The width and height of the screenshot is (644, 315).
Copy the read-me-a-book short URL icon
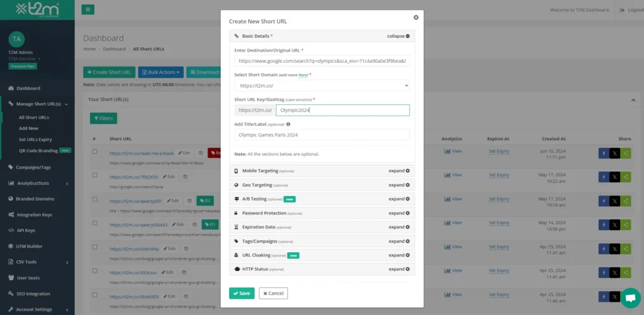click(201, 153)
